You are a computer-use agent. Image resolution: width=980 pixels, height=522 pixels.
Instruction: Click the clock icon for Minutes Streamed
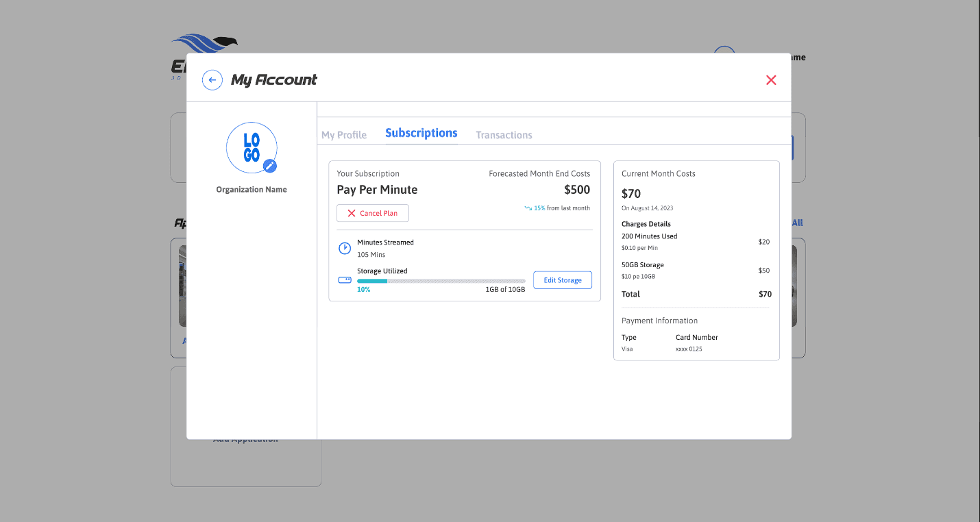click(x=345, y=248)
